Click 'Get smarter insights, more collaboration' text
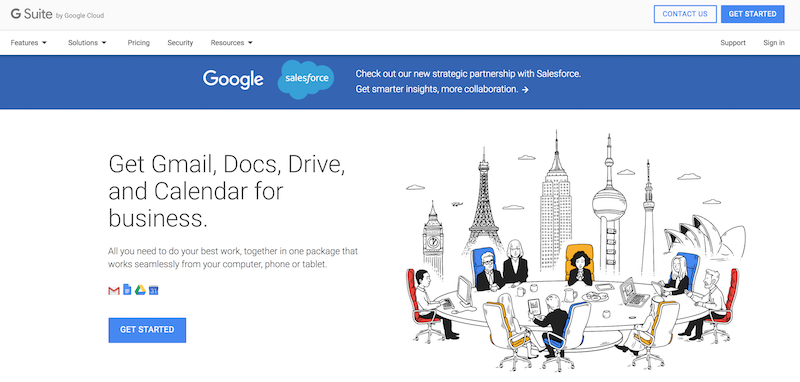Screen dimensions: 800x382 437,89
